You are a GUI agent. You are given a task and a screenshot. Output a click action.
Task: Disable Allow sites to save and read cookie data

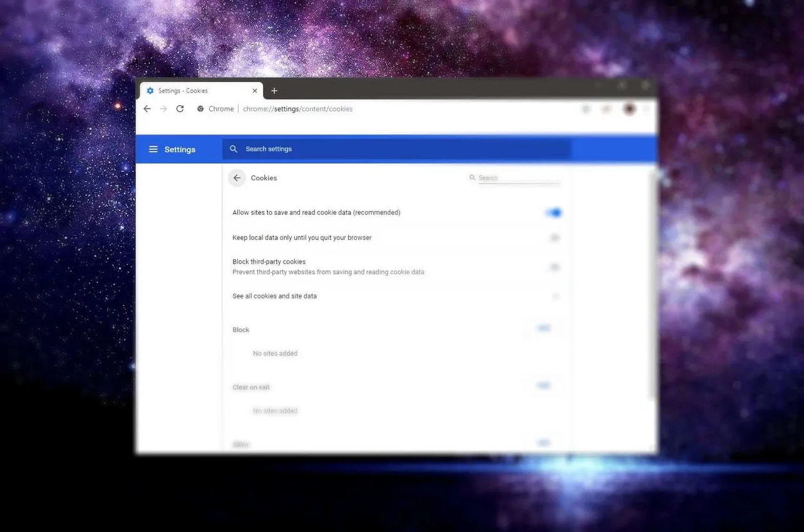tap(554, 212)
